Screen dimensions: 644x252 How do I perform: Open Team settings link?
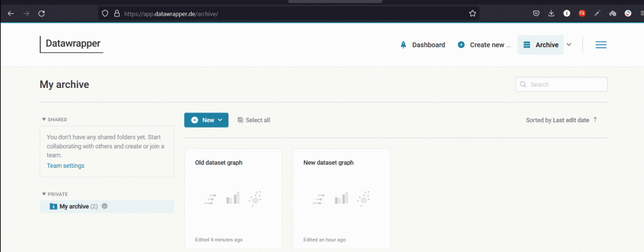pos(65,166)
